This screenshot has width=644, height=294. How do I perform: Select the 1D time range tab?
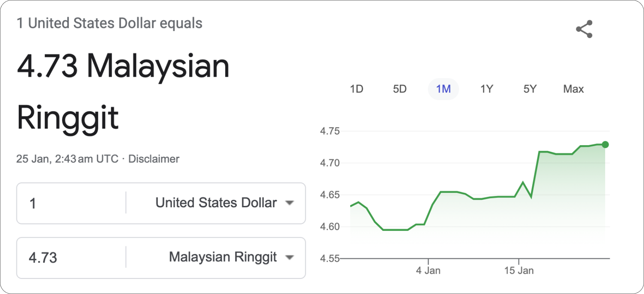356,89
